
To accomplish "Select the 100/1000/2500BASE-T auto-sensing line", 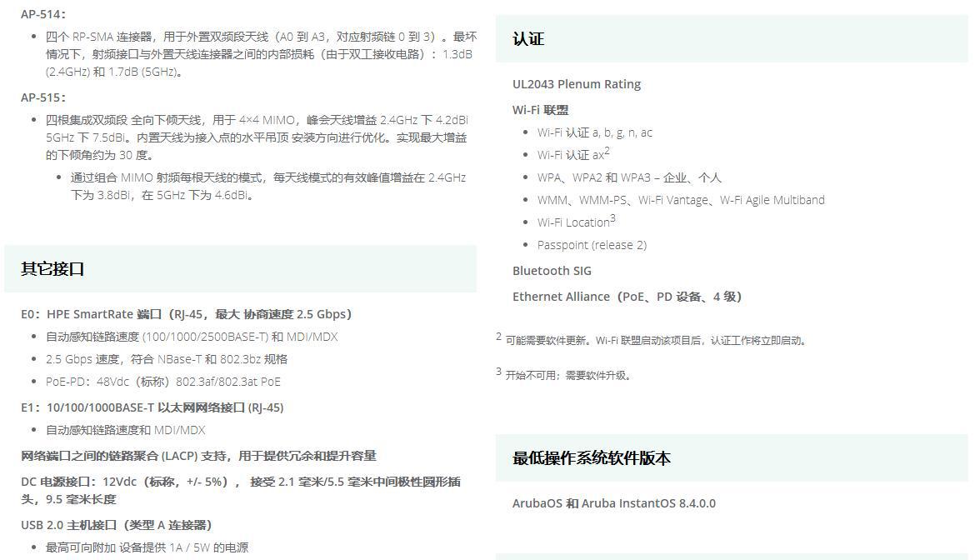I will tap(192, 337).
